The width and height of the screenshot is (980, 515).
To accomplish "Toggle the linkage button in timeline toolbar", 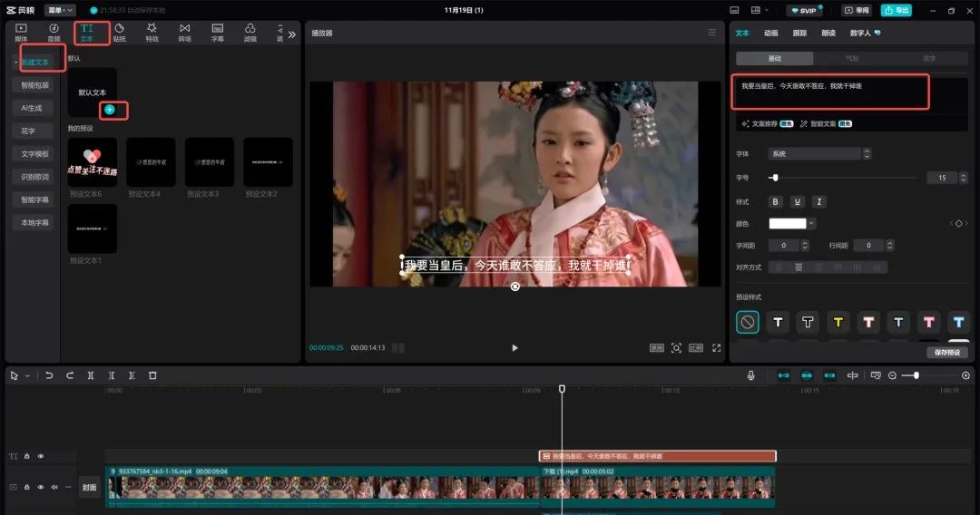I will (829, 375).
